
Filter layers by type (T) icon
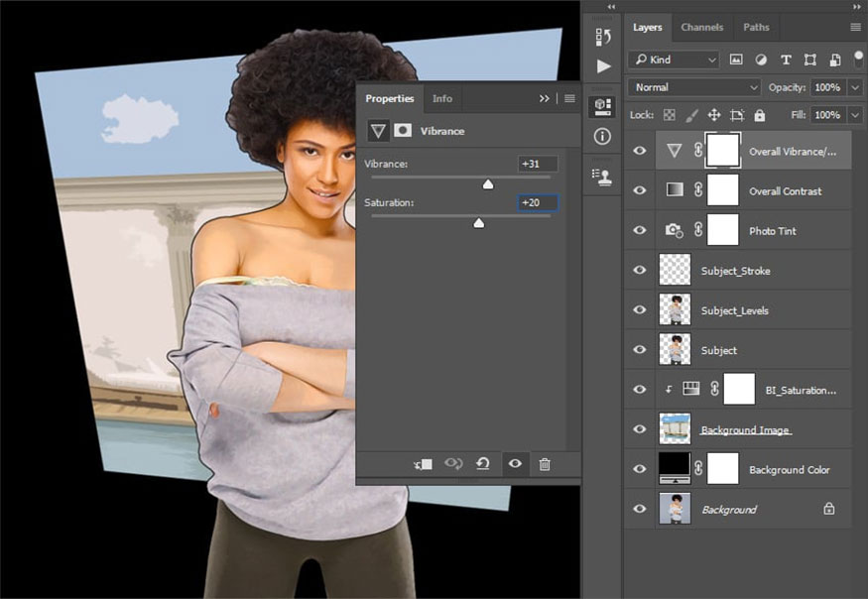(x=786, y=60)
